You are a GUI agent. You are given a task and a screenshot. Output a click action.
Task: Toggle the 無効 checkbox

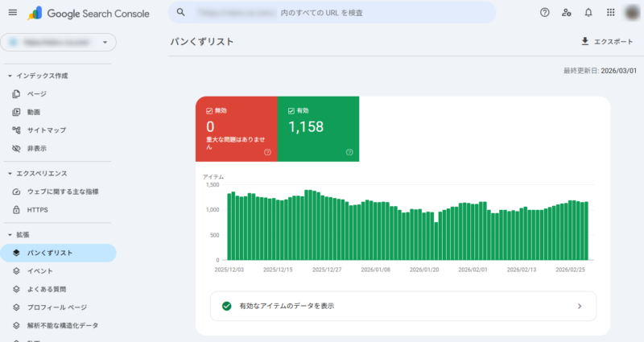[210, 110]
